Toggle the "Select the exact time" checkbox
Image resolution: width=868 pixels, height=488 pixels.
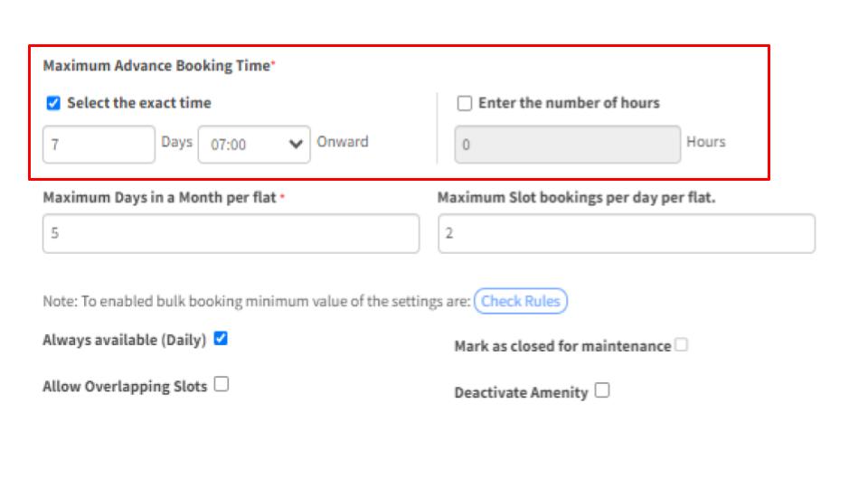pyautogui.click(x=53, y=103)
